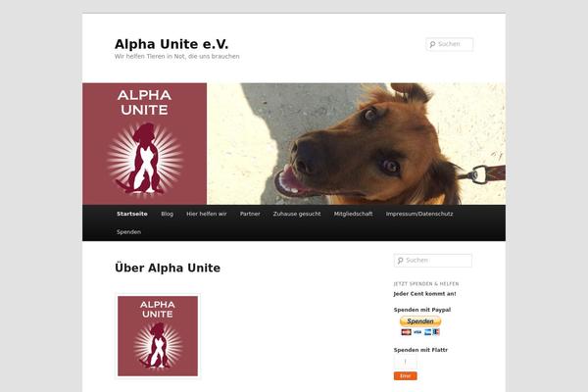Click the orange Flattr button

[x=405, y=376]
